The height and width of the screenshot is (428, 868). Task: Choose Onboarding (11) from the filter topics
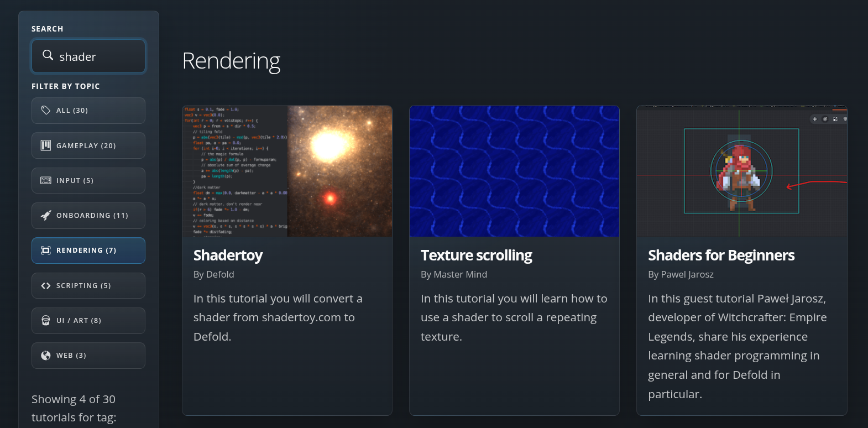pos(88,215)
